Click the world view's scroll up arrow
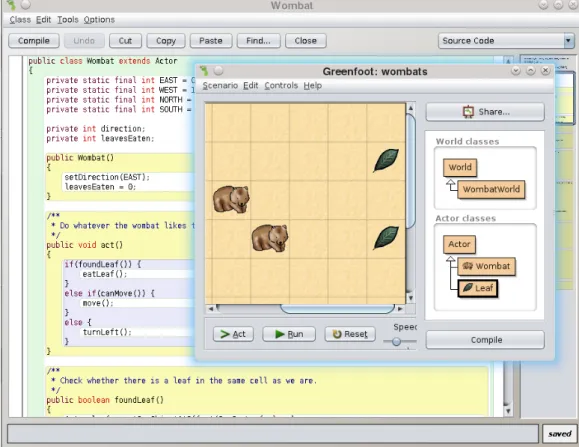This screenshot has height=447, width=579. pyautogui.click(x=410, y=108)
